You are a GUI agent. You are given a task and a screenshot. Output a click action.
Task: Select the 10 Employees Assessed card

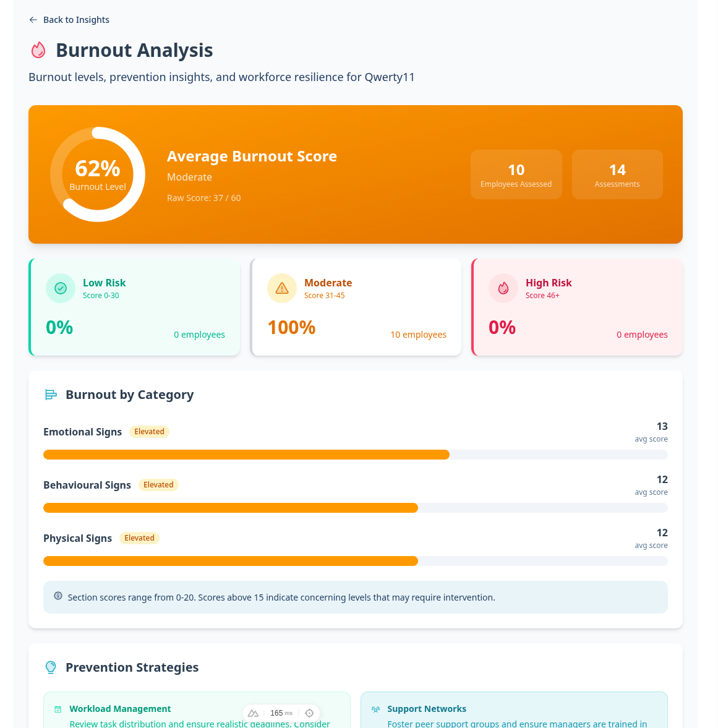pyautogui.click(x=516, y=174)
